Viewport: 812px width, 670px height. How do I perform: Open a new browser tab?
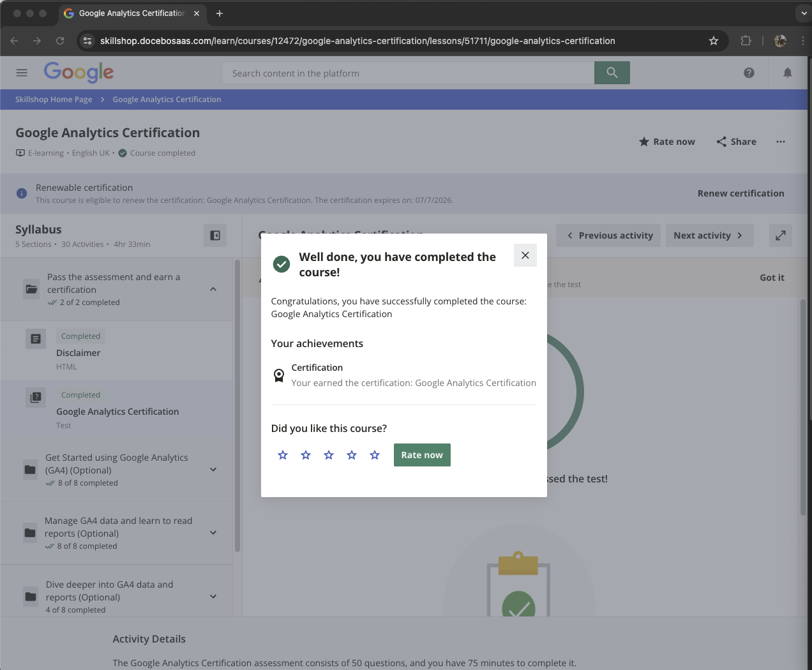[x=220, y=13]
